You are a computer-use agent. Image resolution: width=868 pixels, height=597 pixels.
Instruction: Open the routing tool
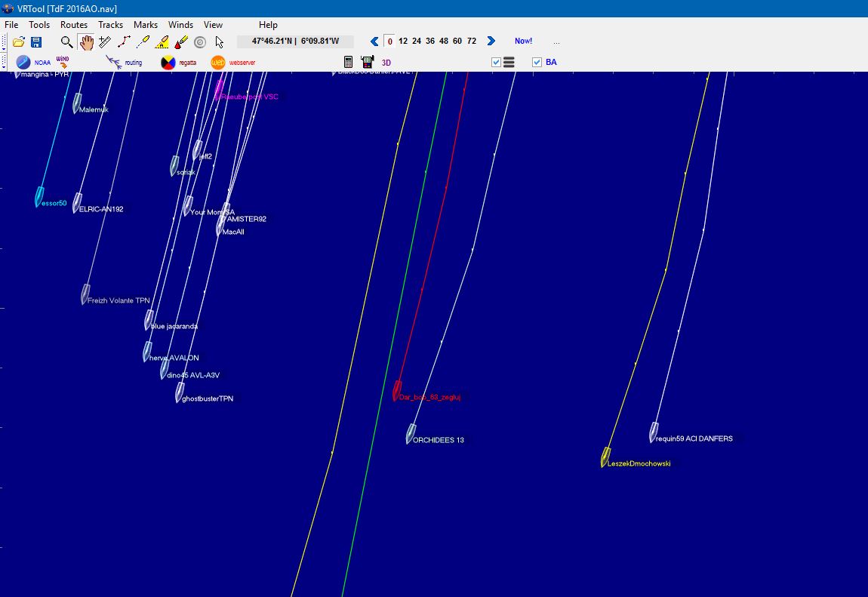[124, 63]
